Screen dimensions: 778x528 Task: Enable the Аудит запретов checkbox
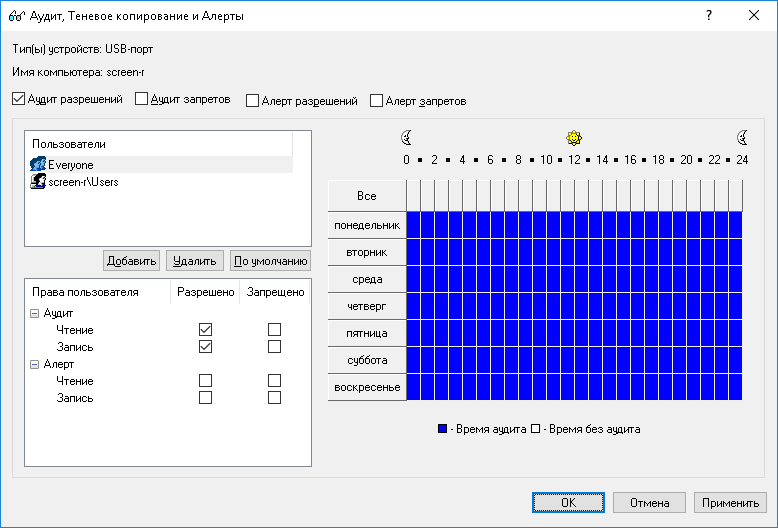tap(141, 100)
